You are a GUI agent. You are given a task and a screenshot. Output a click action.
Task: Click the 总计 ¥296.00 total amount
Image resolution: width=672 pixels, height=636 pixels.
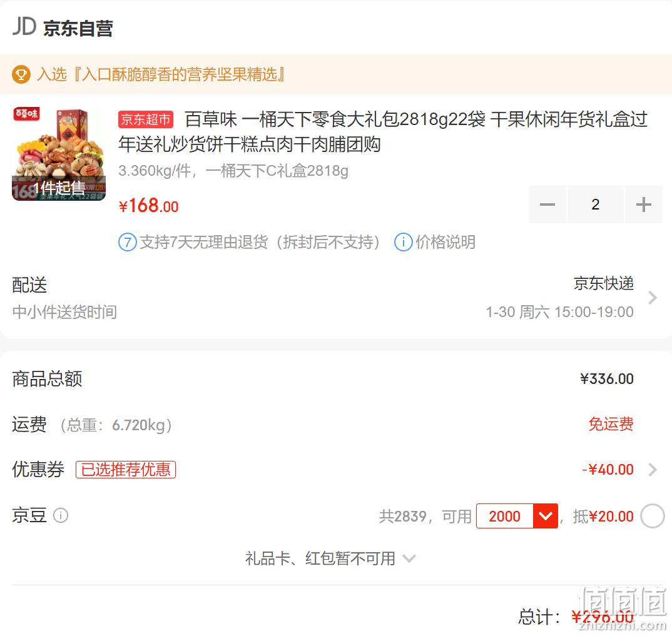603,617
